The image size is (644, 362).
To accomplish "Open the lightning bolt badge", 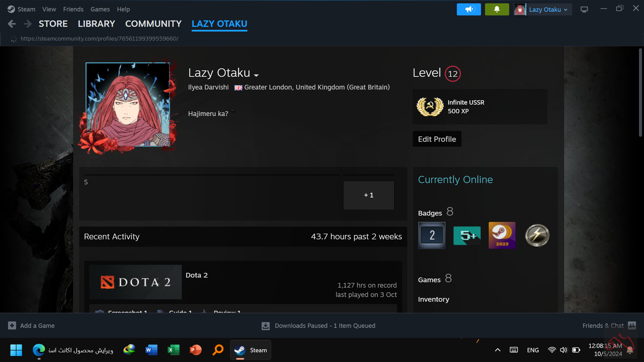I will [x=537, y=235].
